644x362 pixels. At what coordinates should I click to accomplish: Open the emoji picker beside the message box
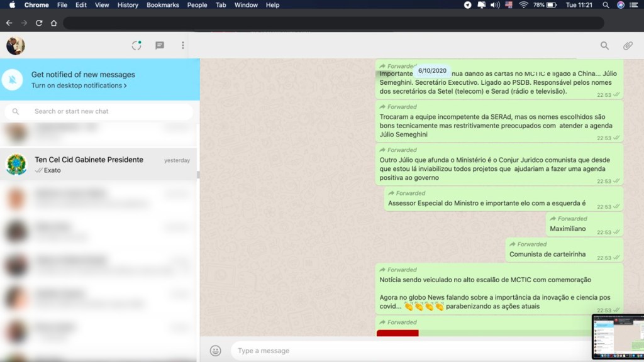tap(216, 350)
